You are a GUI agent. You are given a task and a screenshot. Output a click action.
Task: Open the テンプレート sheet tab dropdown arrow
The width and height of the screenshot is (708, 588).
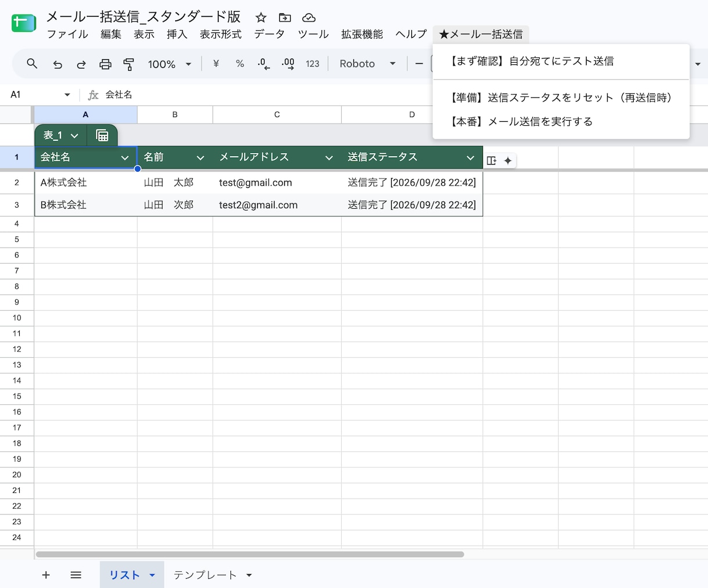click(x=249, y=575)
